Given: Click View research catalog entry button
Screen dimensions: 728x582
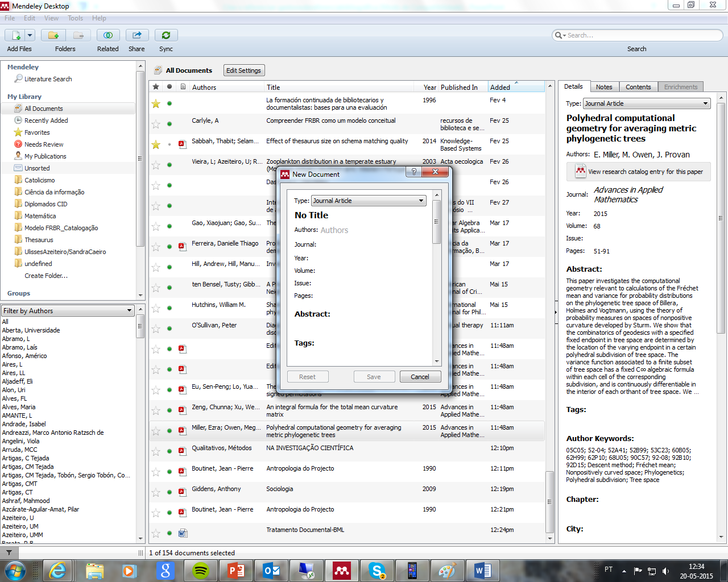Looking at the screenshot, I should [639, 172].
